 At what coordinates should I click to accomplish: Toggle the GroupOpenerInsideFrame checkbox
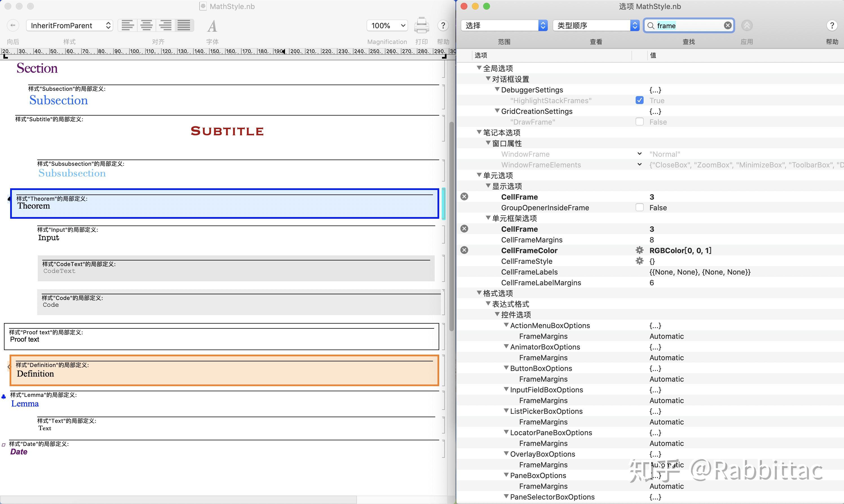[639, 207]
